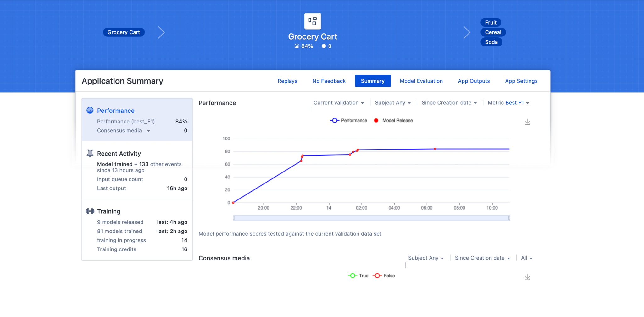Switch to the No Feedback tab
Image resolution: width=644 pixels, height=317 pixels.
[329, 81]
